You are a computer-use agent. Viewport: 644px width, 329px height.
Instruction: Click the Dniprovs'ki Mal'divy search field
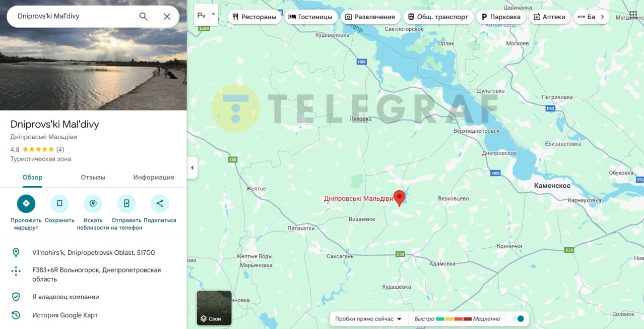coord(76,16)
